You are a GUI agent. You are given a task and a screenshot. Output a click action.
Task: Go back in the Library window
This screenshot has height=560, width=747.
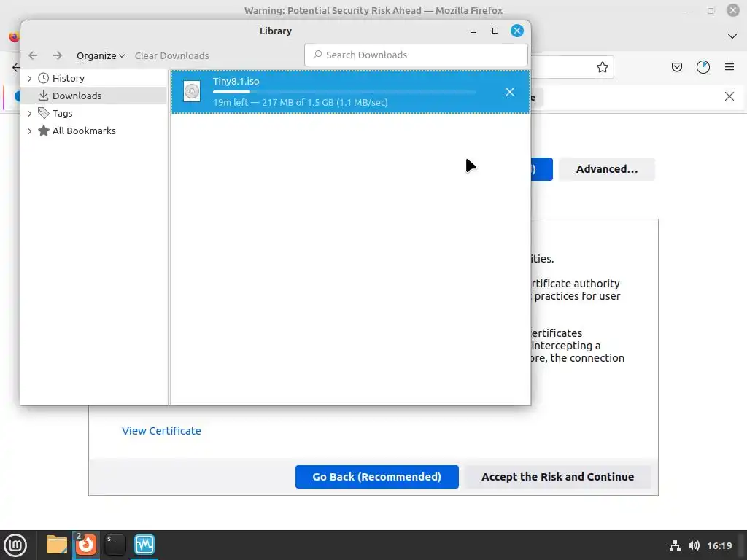(33, 55)
